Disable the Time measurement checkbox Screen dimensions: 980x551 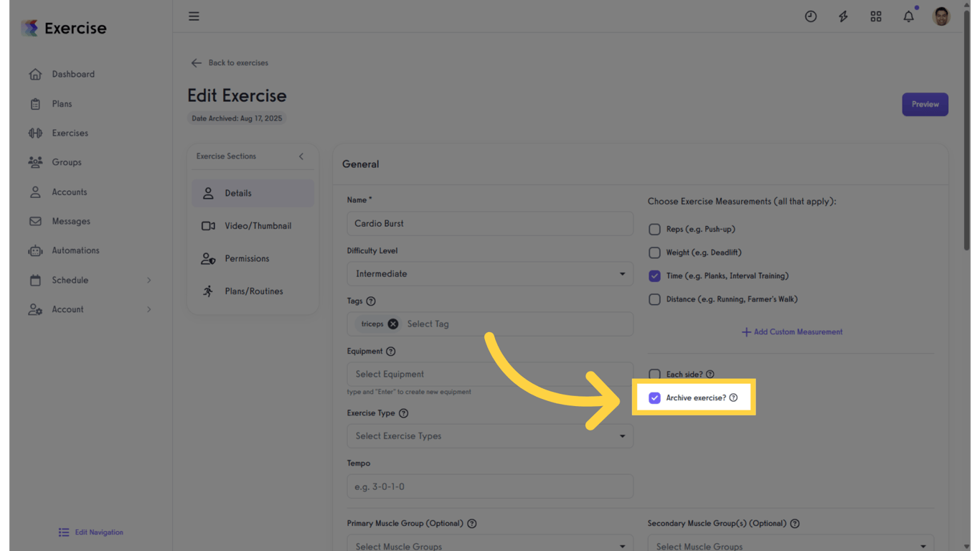point(654,275)
